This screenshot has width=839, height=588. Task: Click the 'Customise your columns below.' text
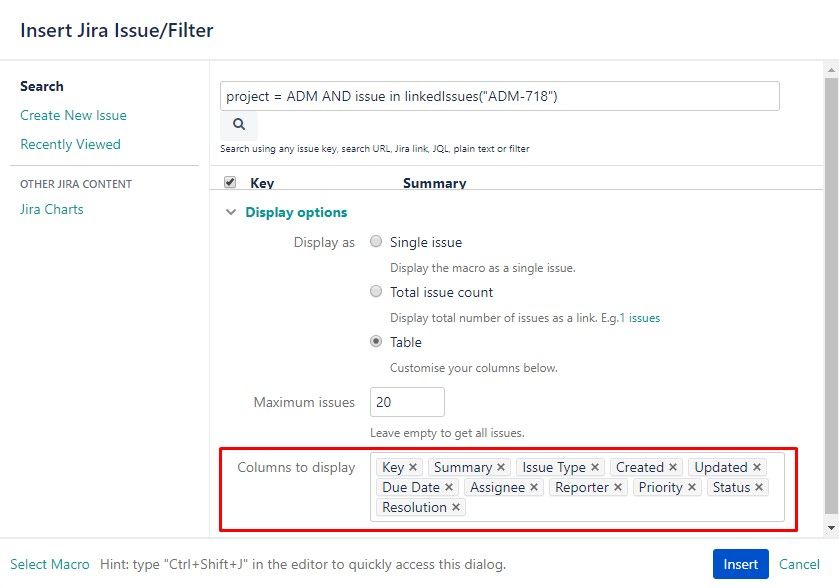(474, 368)
